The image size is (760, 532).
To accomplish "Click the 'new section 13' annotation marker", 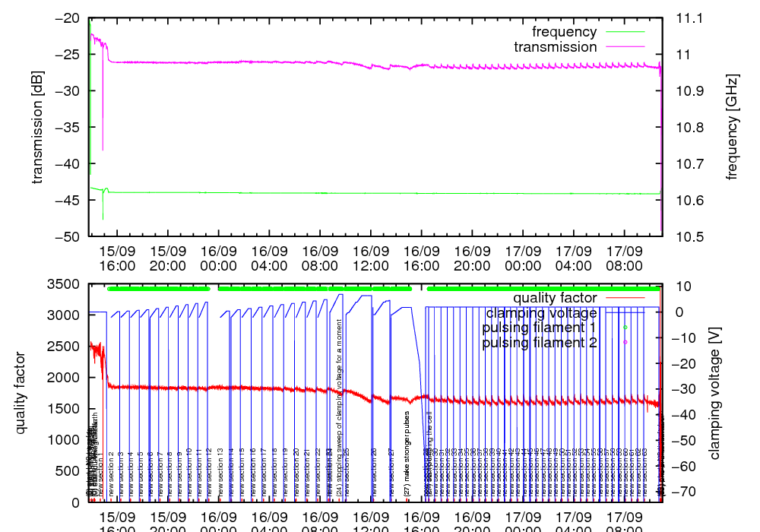I will point(220,473).
